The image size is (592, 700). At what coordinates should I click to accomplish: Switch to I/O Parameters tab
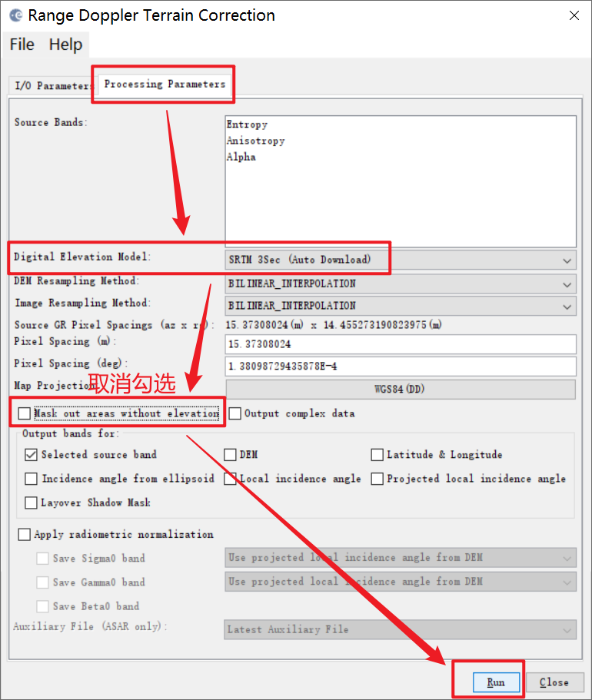pyautogui.click(x=52, y=85)
